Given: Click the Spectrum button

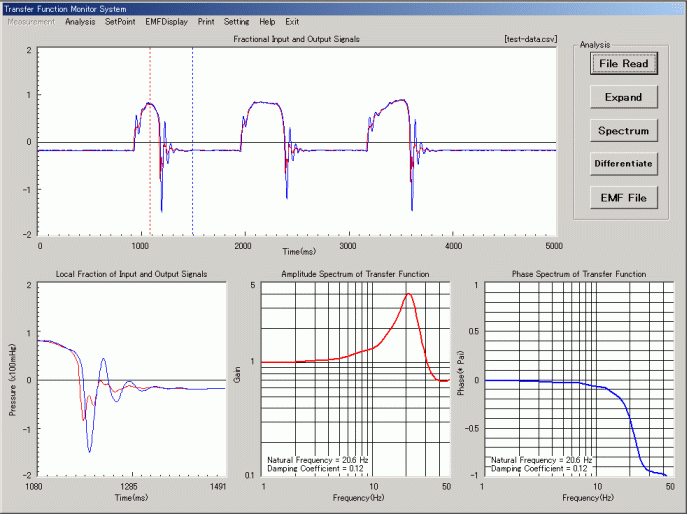Looking at the screenshot, I should click(623, 131).
